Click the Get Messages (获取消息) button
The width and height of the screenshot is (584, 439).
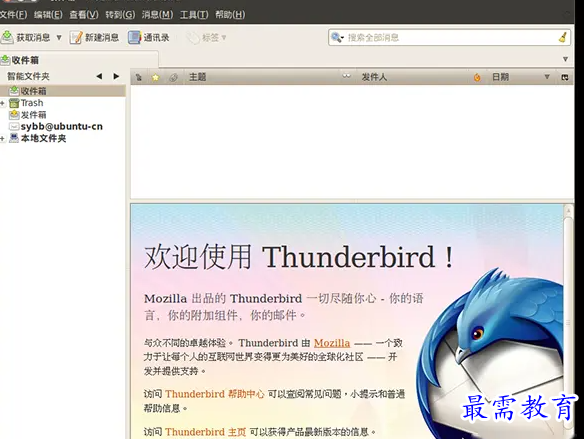[x=25, y=37]
